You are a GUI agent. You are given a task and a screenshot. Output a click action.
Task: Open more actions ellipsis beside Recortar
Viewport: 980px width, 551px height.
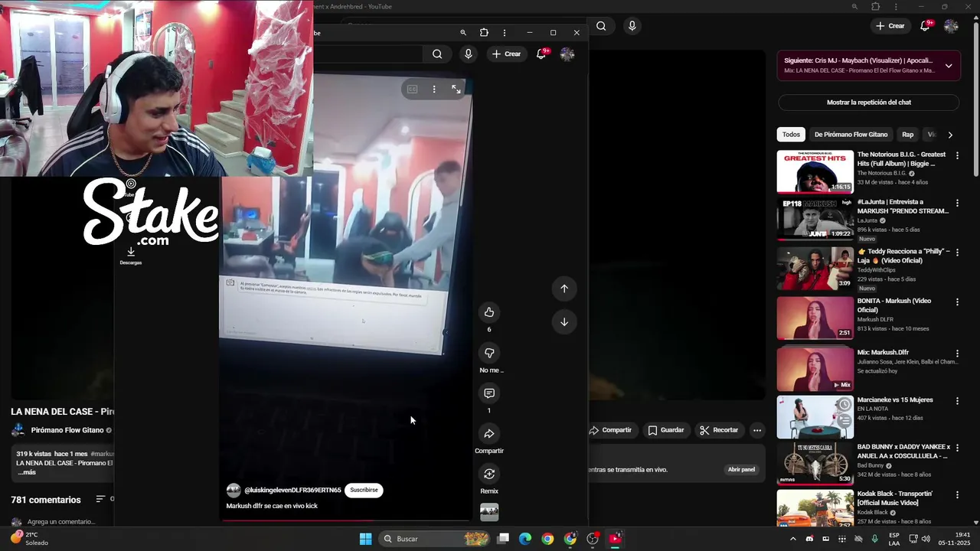coord(757,430)
